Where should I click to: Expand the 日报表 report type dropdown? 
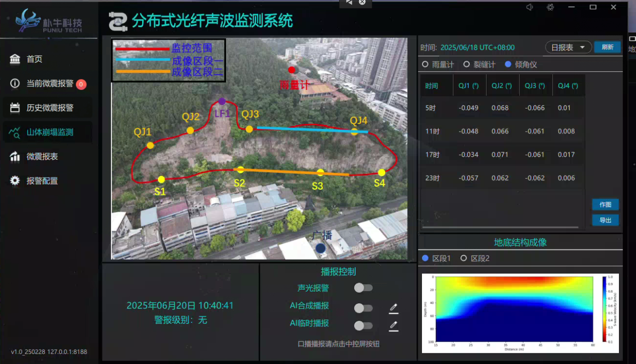568,47
